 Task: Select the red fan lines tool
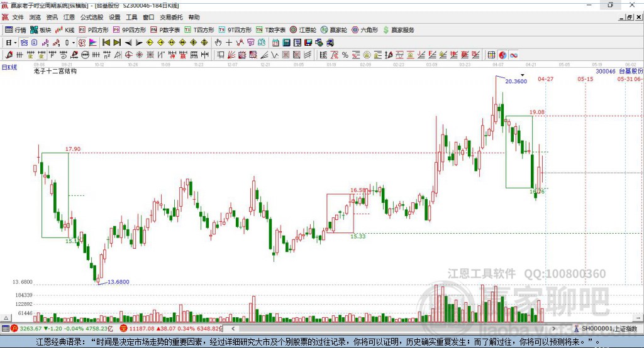231,55
